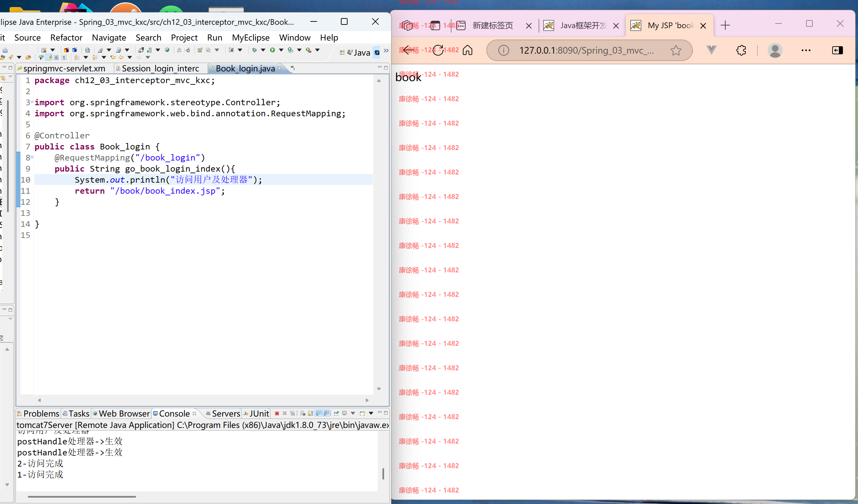The width and height of the screenshot is (858, 504).
Task: Click the Back navigation yellow arrow
Action: [x=121, y=57]
